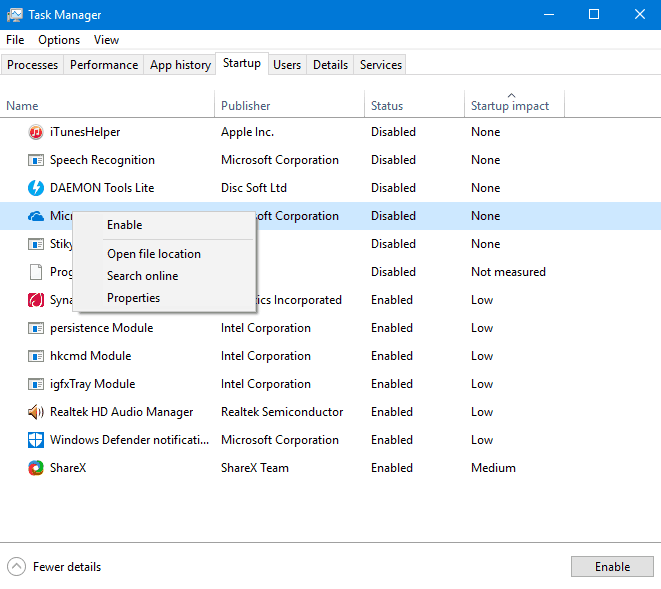
Task: Click Intel Corporation in hkcmd Module row
Action: pos(266,356)
